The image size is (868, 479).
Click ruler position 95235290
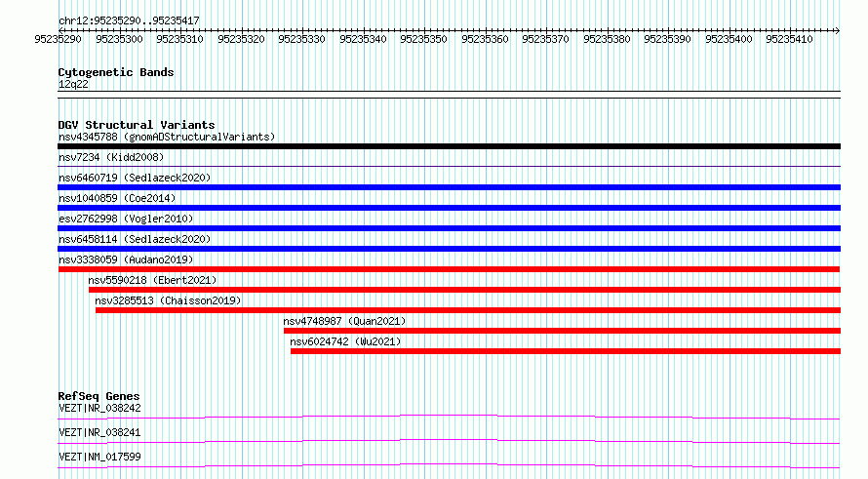(59, 39)
